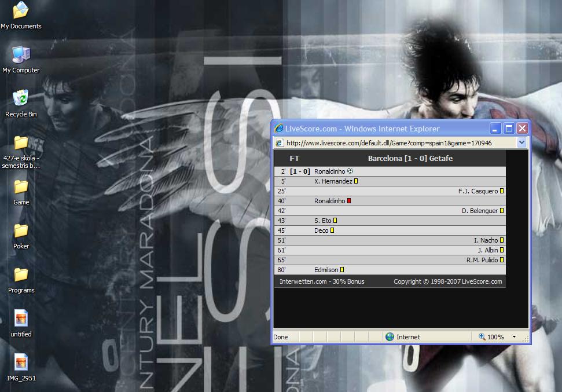The image size is (562, 392).
Task: Click the yellow card next to X. Hernandez
Action: pos(356,181)
